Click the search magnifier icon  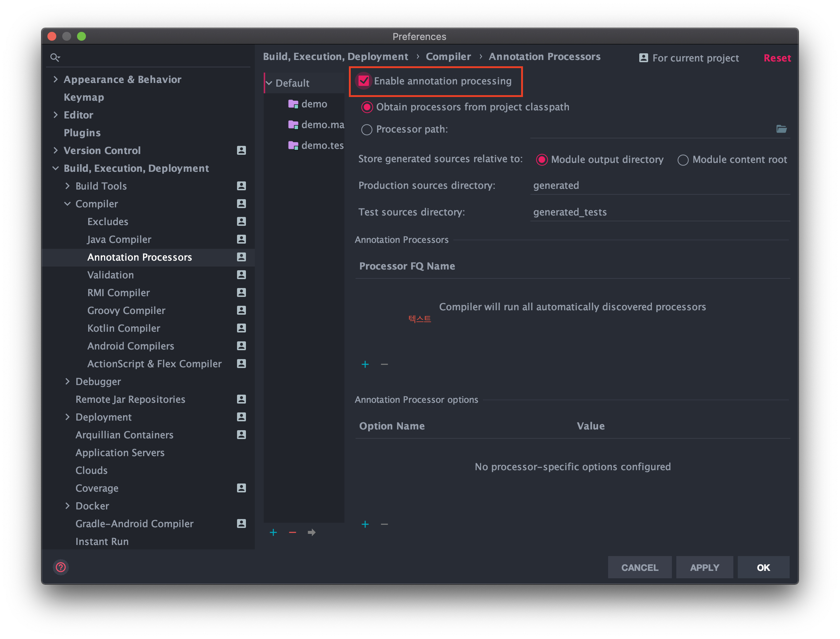click(x=55, y=57)
